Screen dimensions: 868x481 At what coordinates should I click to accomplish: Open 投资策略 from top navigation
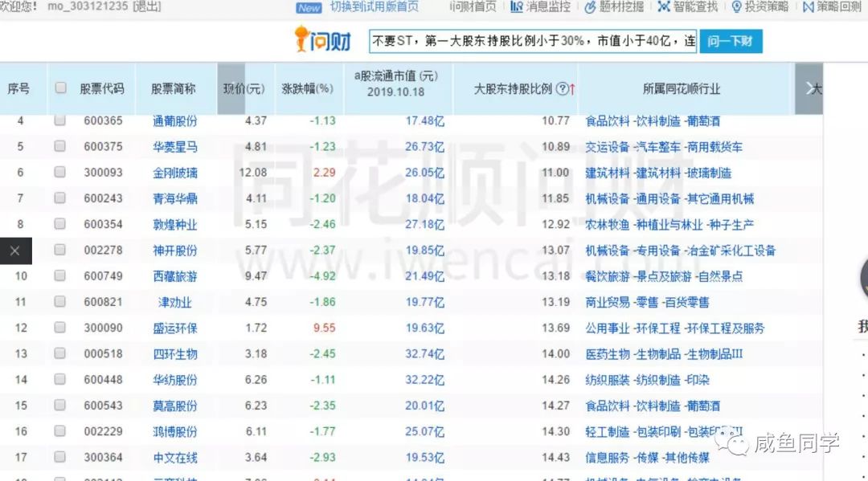point(759,7)
